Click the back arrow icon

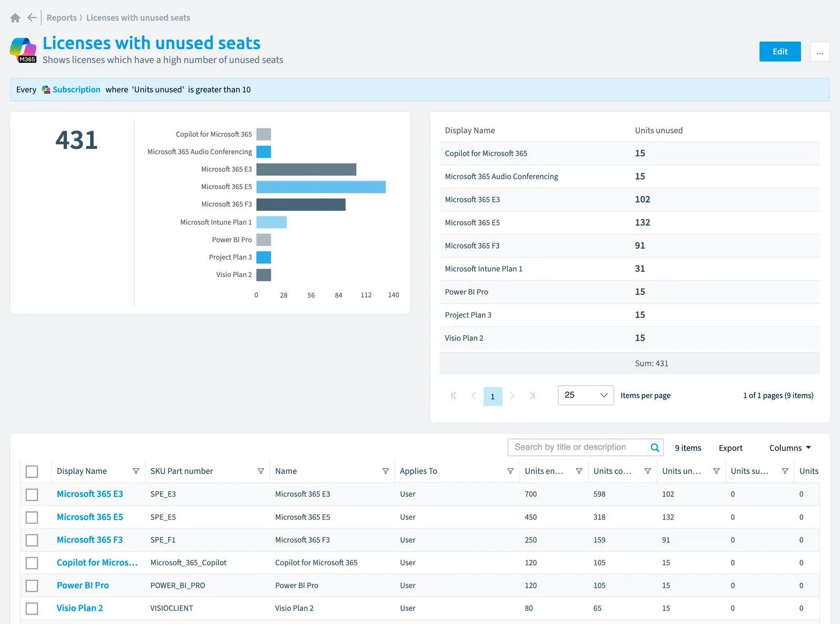coord(32,18)
